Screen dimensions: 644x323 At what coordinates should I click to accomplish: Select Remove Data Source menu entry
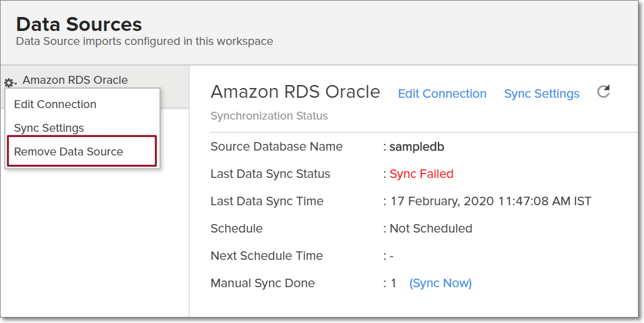[69, 152]
